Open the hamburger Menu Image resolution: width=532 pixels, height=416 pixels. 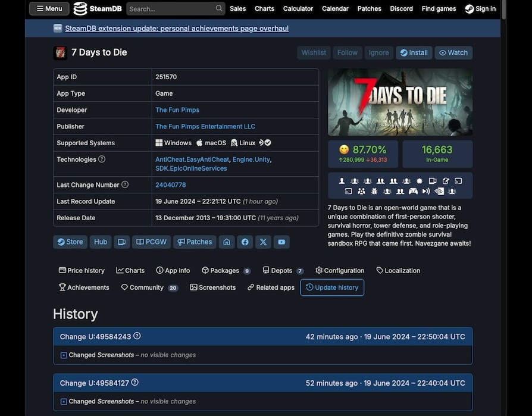(x=48, y=8)
